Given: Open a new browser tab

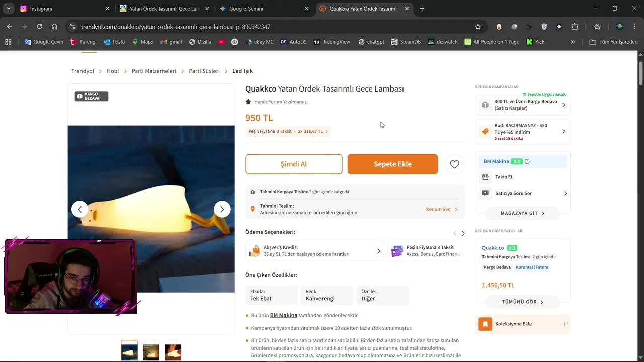Looking at the screenshot, I should (x=422, y=9).
